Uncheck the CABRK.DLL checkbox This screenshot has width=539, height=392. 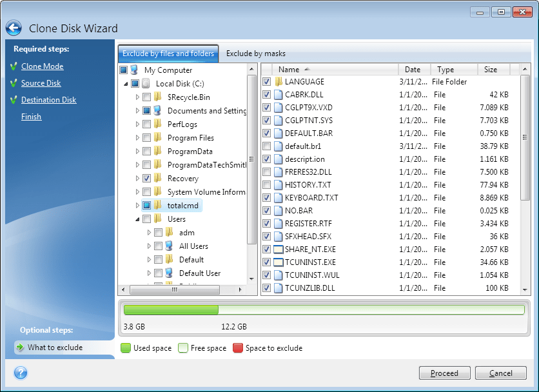point(267,95)
